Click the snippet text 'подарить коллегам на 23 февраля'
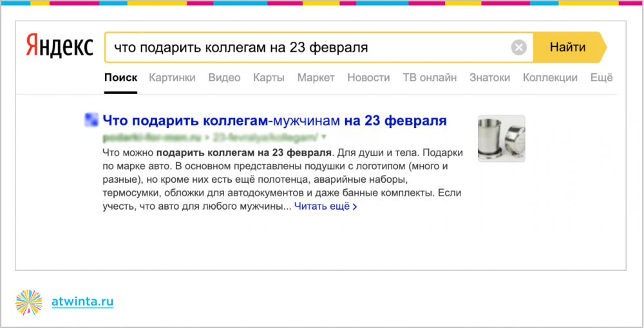Image resolution: width=644 pixels, height=328 pixels. (244, 153)
